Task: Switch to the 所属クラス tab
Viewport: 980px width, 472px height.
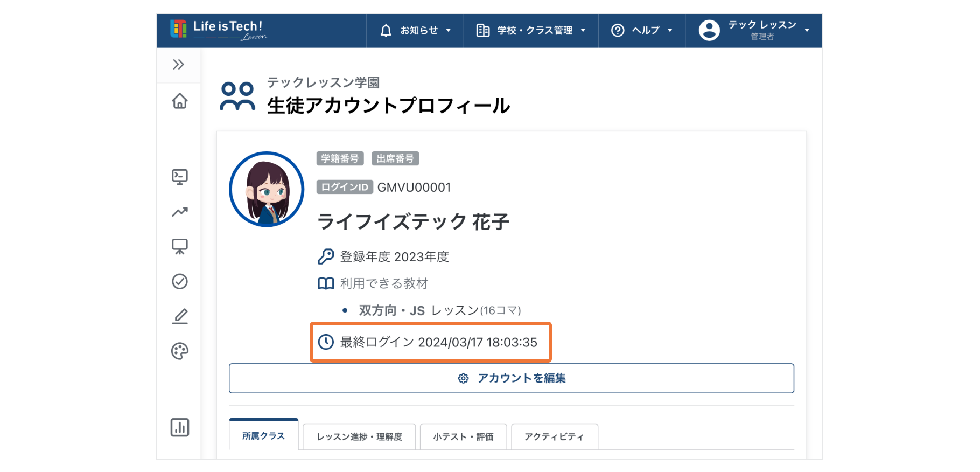Action: click(263, 436)
